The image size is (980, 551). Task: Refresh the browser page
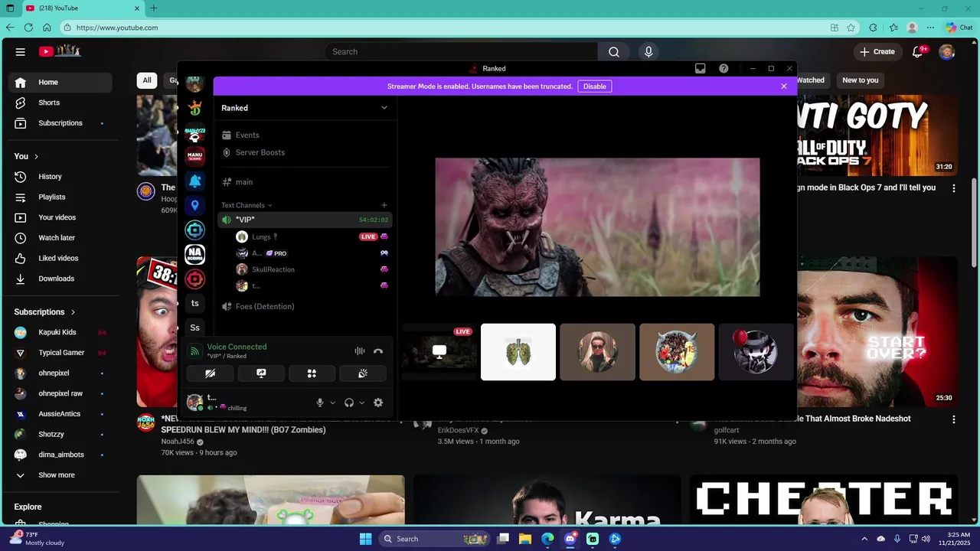tap(28, 28)
